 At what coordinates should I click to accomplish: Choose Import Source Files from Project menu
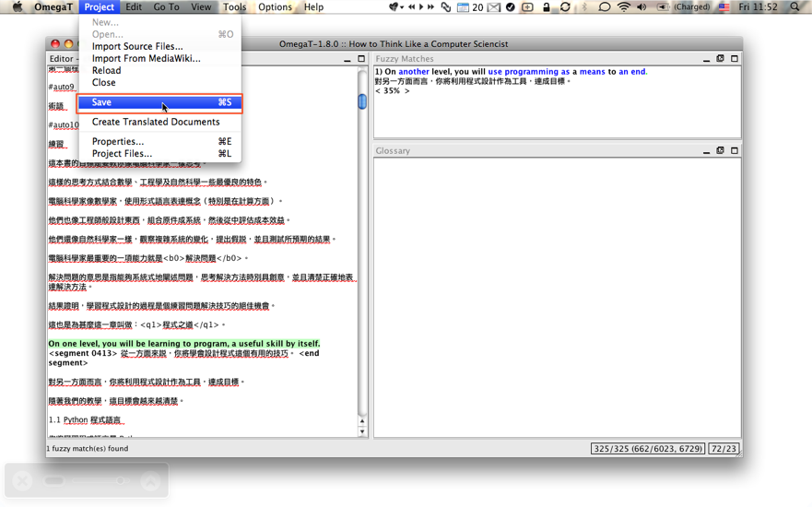click(160, 46)
